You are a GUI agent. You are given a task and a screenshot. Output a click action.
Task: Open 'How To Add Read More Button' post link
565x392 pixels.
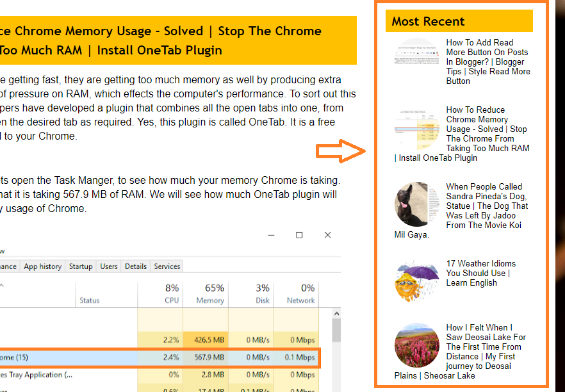point(488,61)
